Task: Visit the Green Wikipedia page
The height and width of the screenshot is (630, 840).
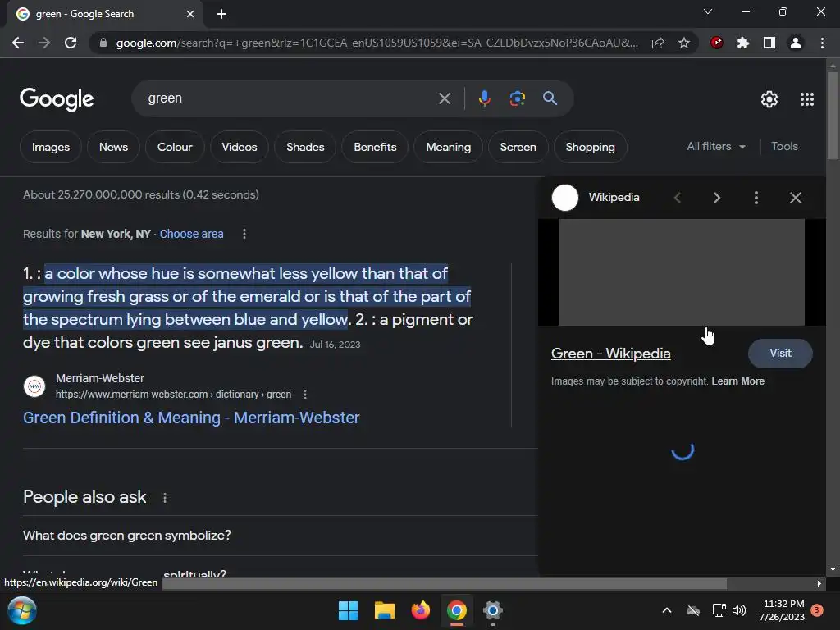Action: 780,353
